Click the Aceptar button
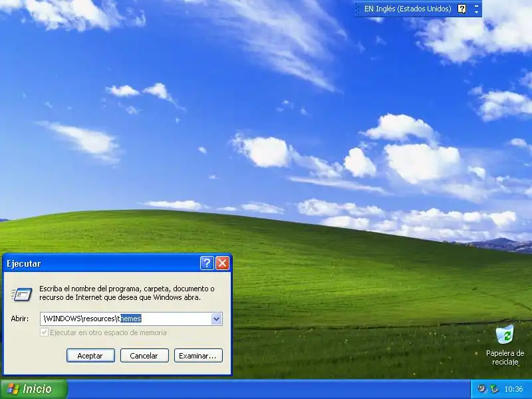 tap(90, 356)
